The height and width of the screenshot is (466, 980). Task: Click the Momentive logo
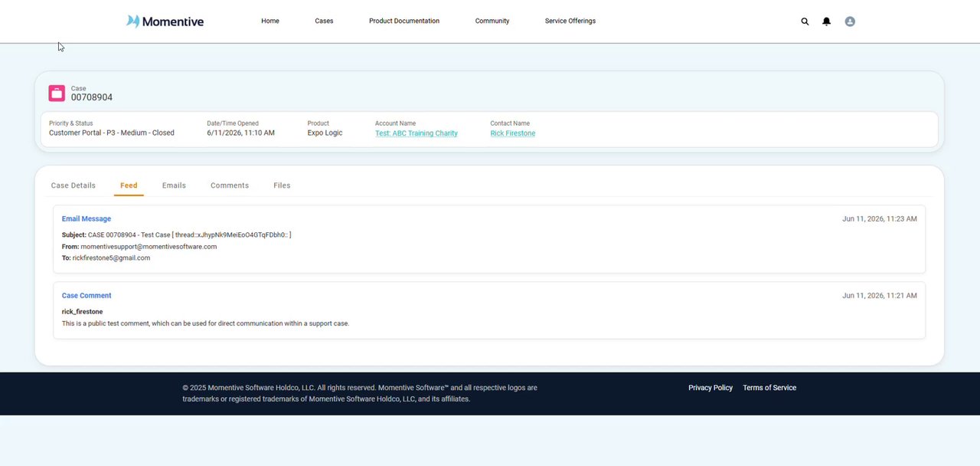(x=165, y=21)
